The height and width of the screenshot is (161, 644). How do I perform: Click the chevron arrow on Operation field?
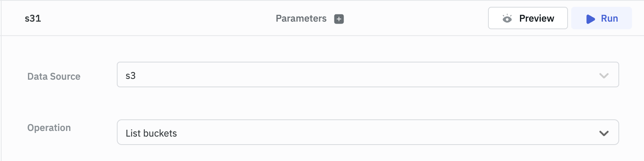tap(604, 133)
